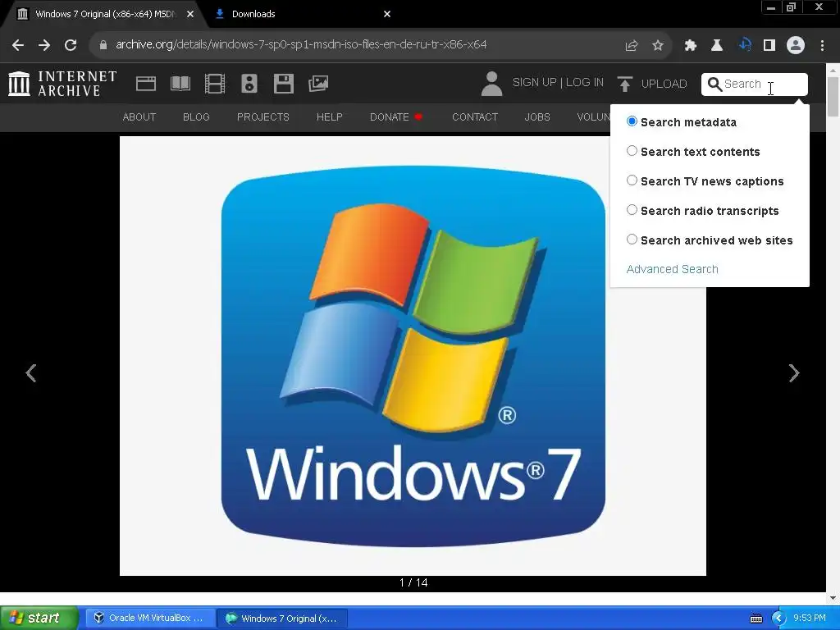Go back with browser back arrow
Image resolution: width=840 pixels, height=630 pixels.
pos(18,45)
